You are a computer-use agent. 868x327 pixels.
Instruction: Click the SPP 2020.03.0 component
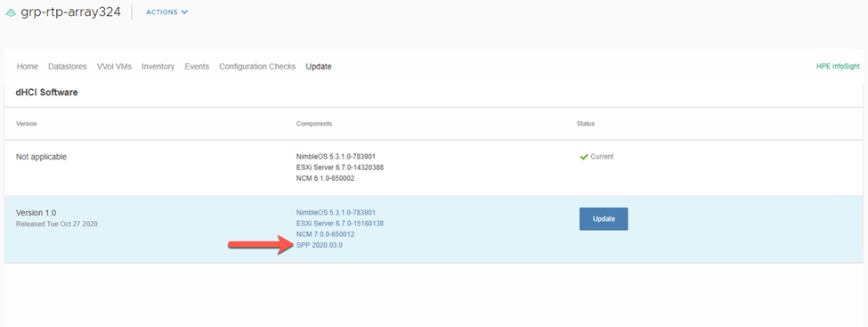(x=320, y=246)
